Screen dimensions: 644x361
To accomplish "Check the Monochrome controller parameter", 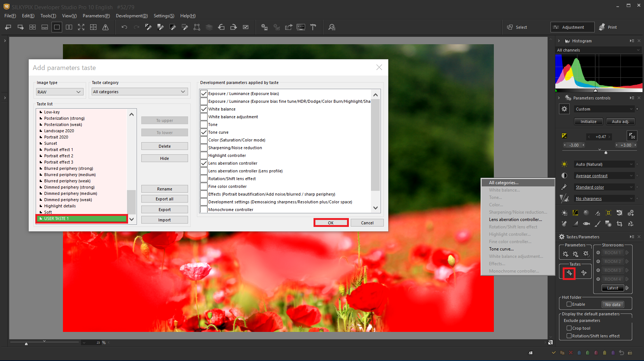I will 204,210.
